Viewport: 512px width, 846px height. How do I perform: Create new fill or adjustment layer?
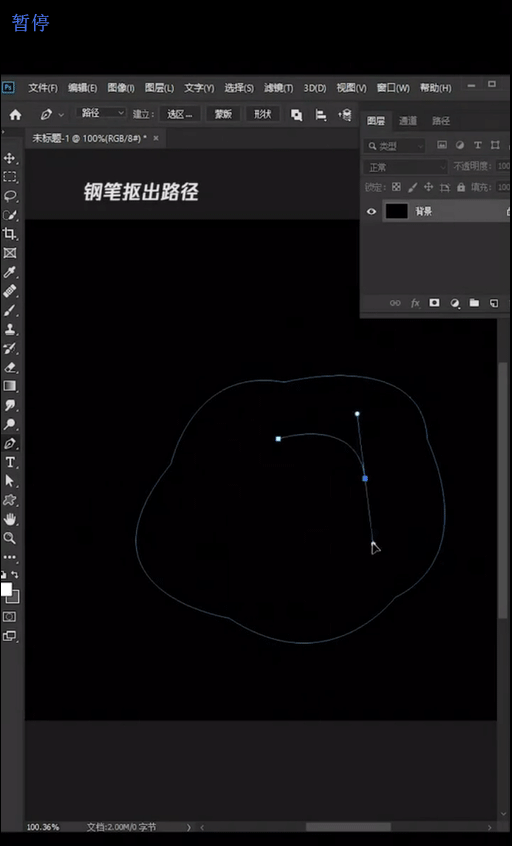tap(455, 303)
